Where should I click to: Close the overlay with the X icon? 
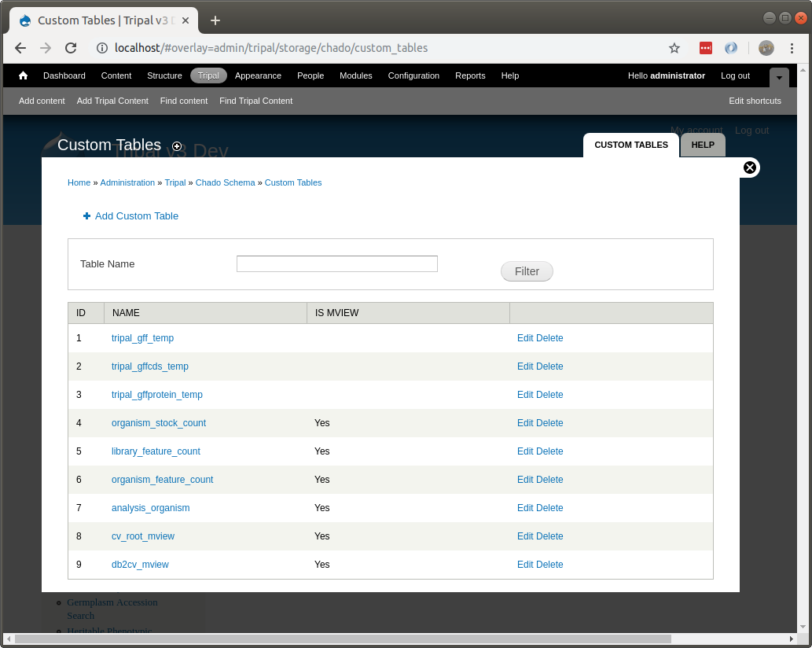point(750,168)
